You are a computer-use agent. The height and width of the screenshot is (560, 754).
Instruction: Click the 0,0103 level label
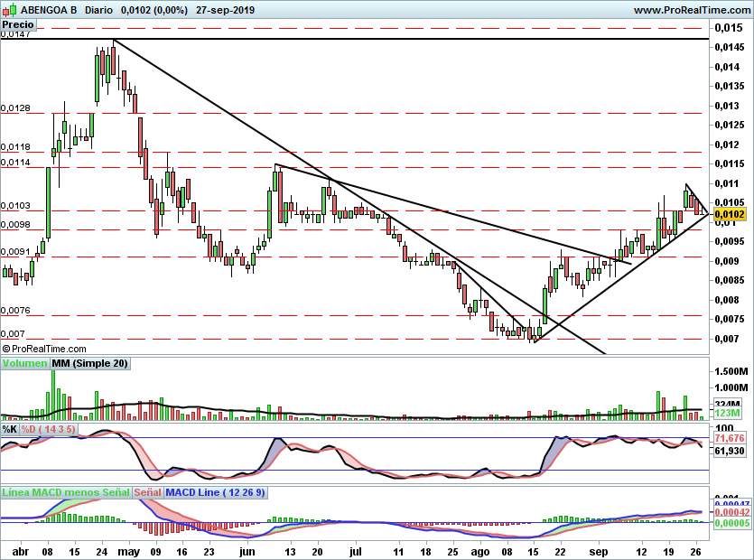(15, 205)
